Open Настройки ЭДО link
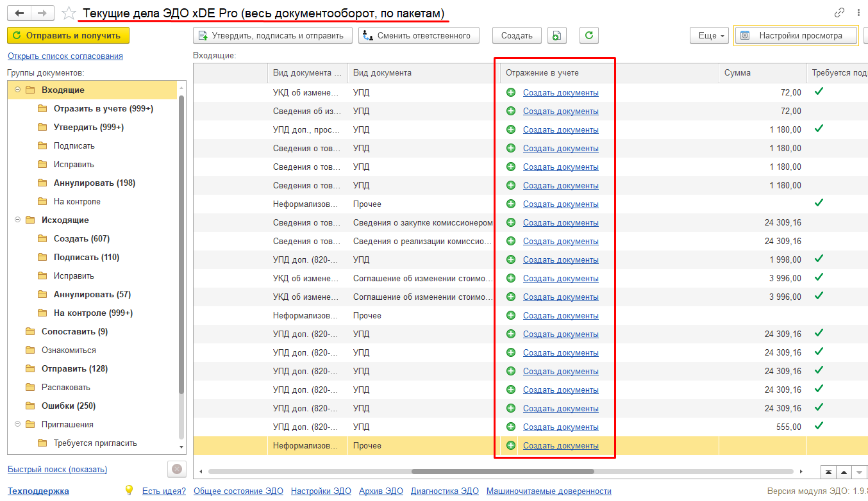Screen dimensions: 868x501 321,491
